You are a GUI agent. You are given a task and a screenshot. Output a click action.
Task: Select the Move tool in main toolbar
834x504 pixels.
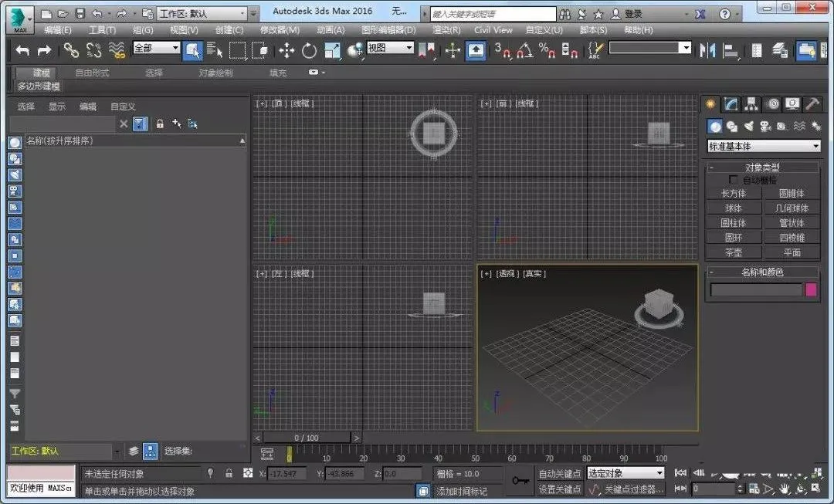tap(286, 50)
